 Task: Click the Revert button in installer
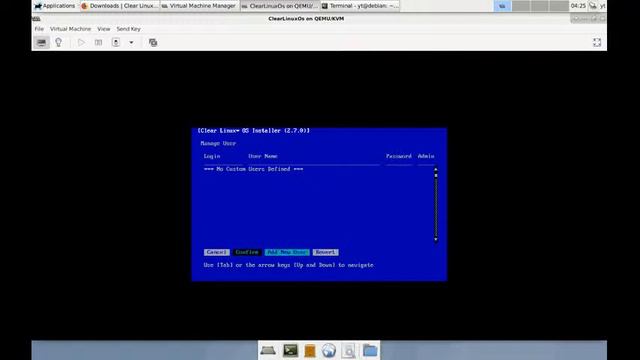point(325,252)
